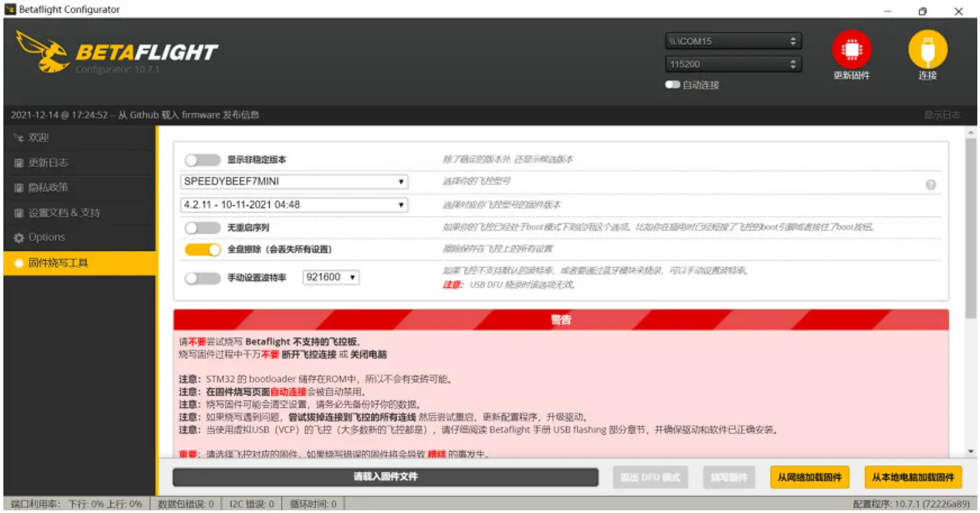Image resolution: width=980 pixels, height=513 pixels.
Task: Disable 全盘擦除 full chip erase switch
Action: (x=202, y=249)
